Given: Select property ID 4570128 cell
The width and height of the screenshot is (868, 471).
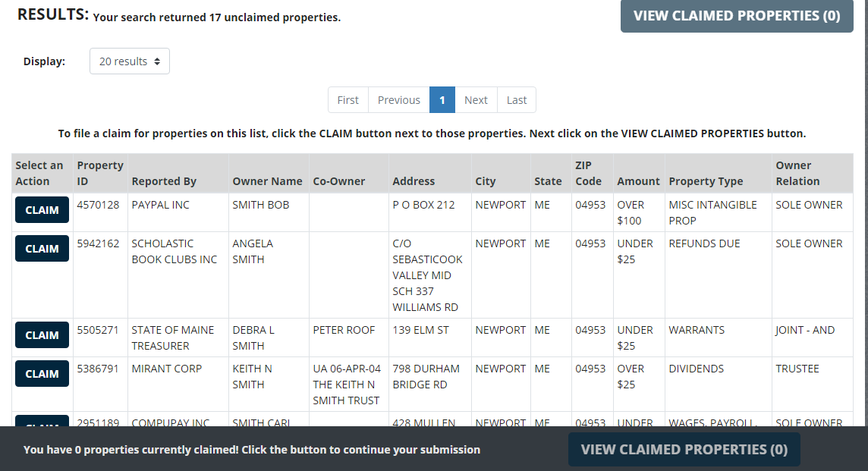Looking at the screenshot, I should 98,205.
